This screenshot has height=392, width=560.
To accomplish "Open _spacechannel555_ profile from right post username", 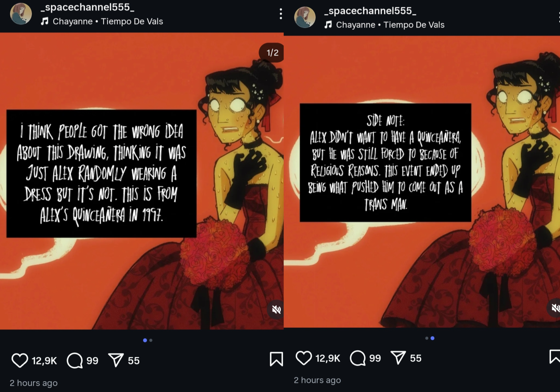I will 370,11.
